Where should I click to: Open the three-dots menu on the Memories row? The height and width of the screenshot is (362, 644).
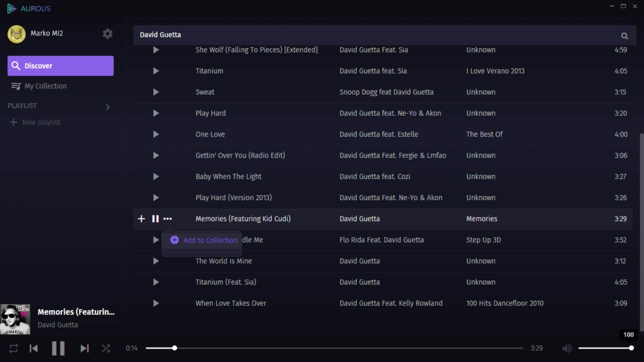167,219
